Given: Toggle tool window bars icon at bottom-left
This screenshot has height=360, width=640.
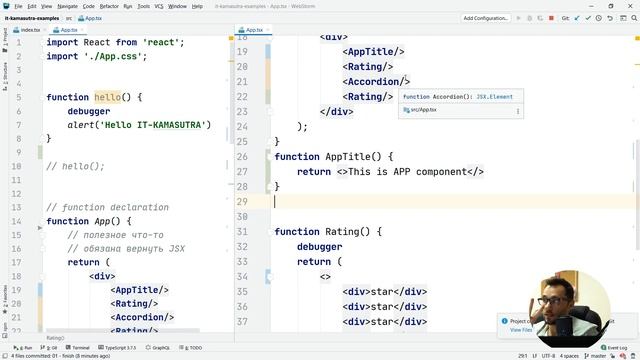Looking at the screenshot, I should point(5,356).
